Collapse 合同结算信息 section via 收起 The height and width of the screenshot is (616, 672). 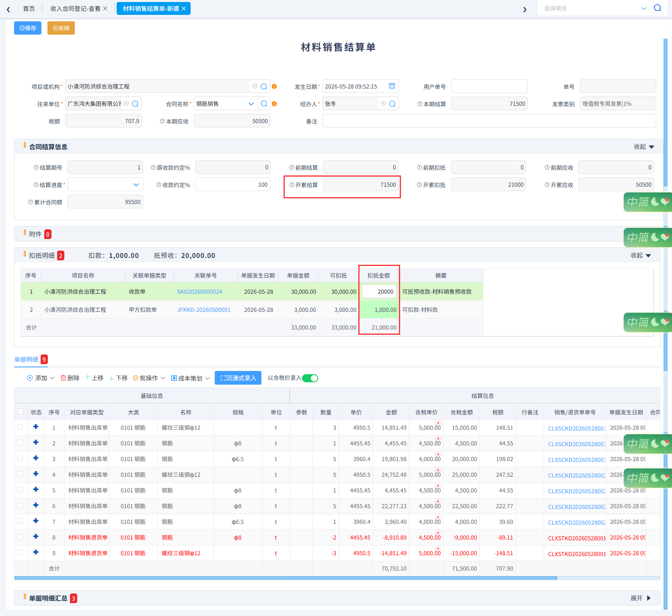tap(644, 147)
